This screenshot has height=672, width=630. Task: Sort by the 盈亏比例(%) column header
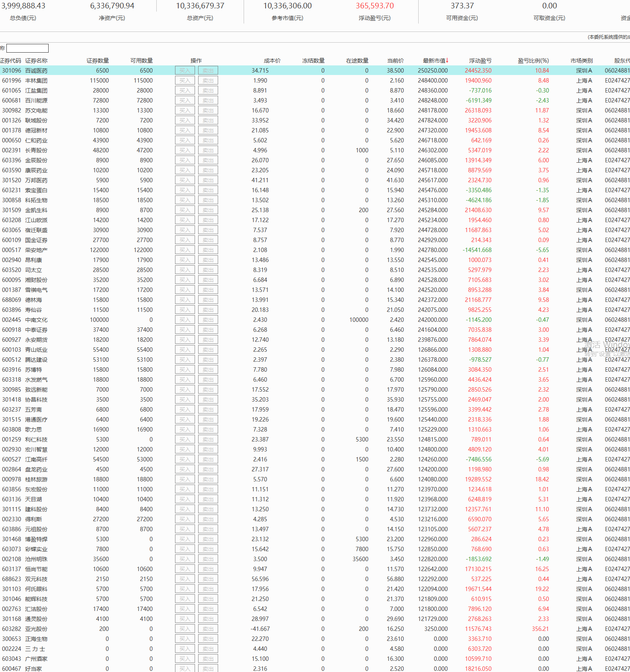tap(534, 61)
